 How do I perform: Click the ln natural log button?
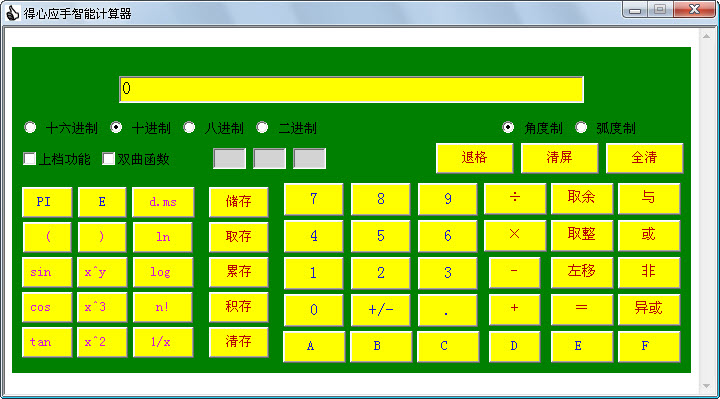coord(163,237)
